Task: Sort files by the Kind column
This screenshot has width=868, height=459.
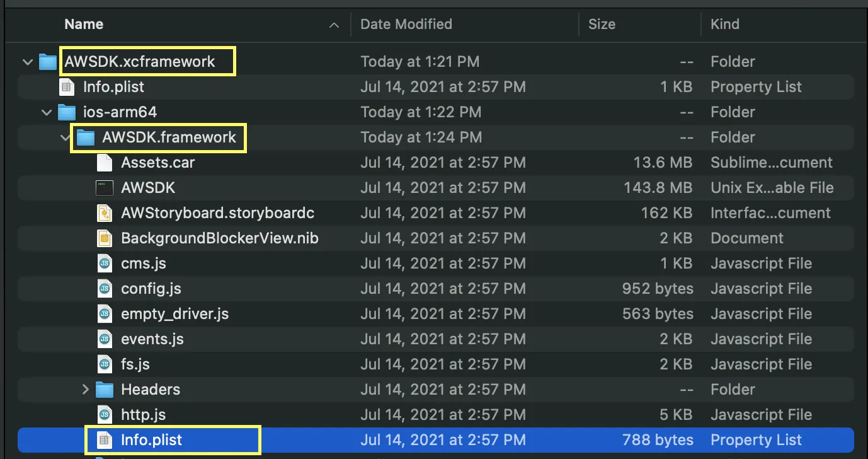Action: 725,25
